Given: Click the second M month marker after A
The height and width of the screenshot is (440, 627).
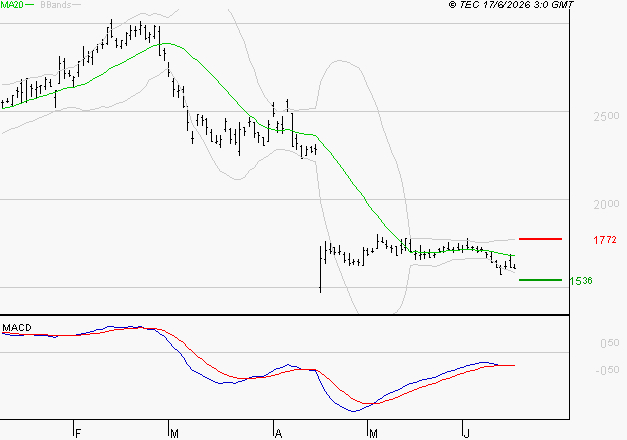Looking at the screenshot, I should 373,434.
